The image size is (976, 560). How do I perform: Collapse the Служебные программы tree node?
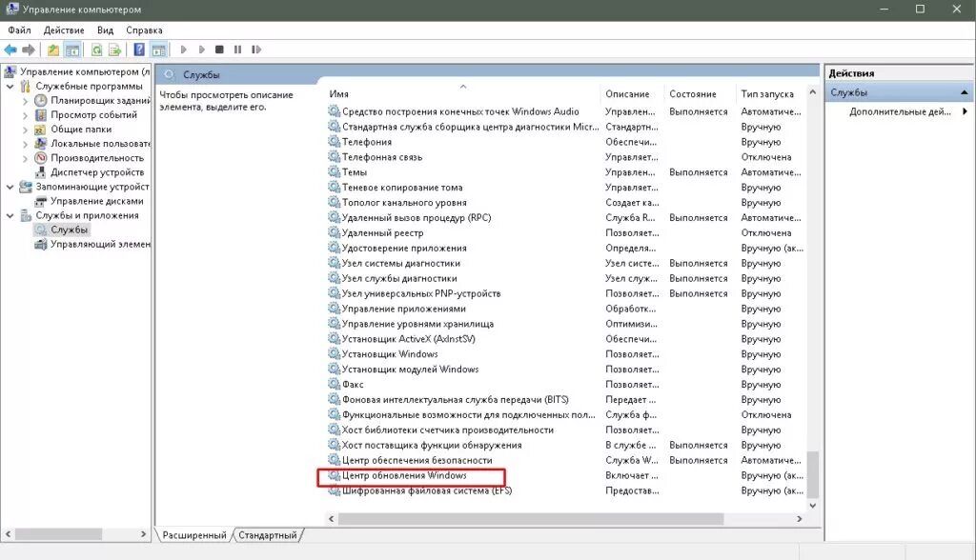point(10,87)
